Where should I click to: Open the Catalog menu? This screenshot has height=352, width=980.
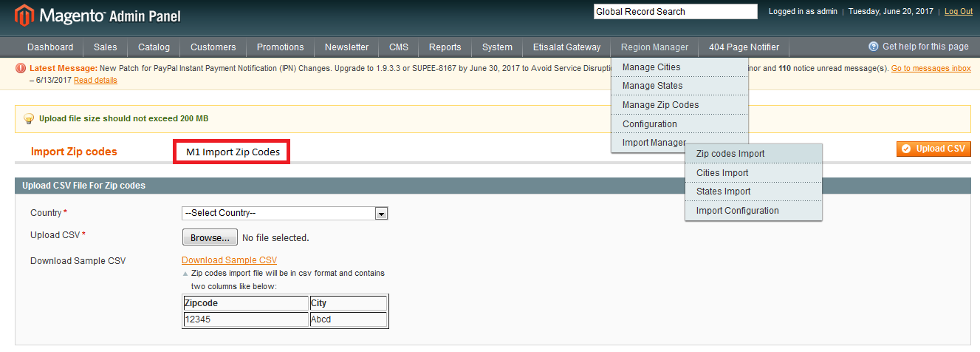[154, 47]
